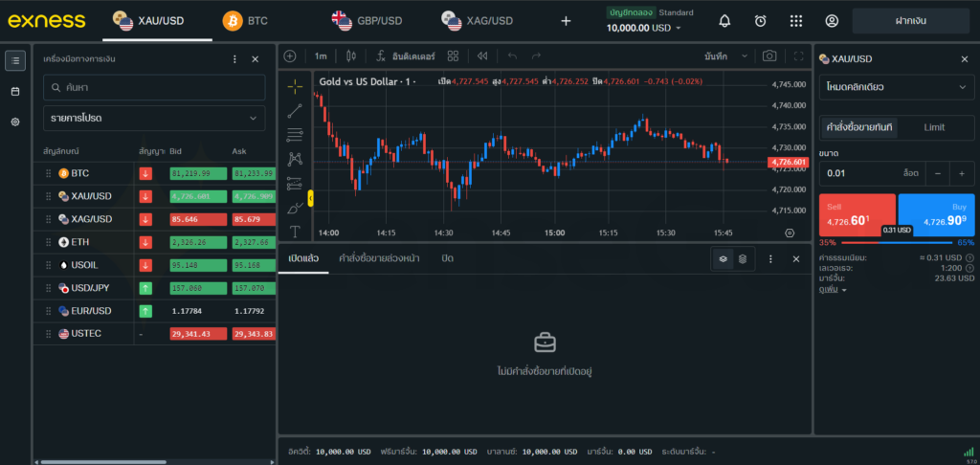Viewport: 980px width, 465px height.
Task: Click the blue Buy 4,726.90 button
Action: [x=936, y=215]
